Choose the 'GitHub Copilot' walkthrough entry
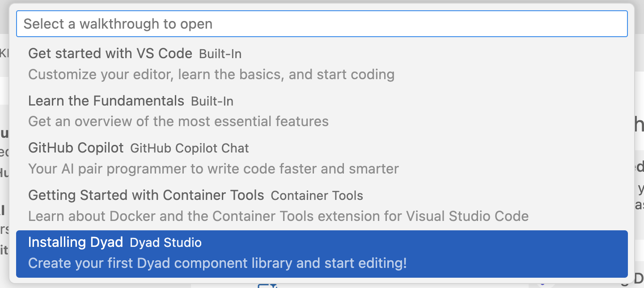 pyautogui.click(x=76, y=148)
